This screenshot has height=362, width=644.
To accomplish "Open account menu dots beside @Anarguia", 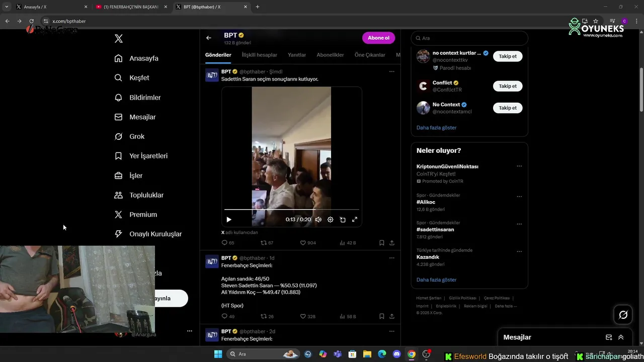I will click(x=190, y=331).
